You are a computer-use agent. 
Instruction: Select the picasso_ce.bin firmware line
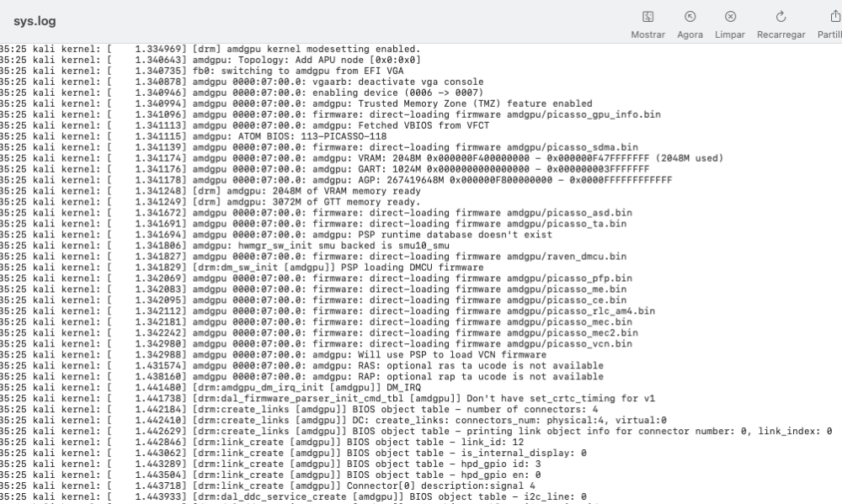(313, 300)
